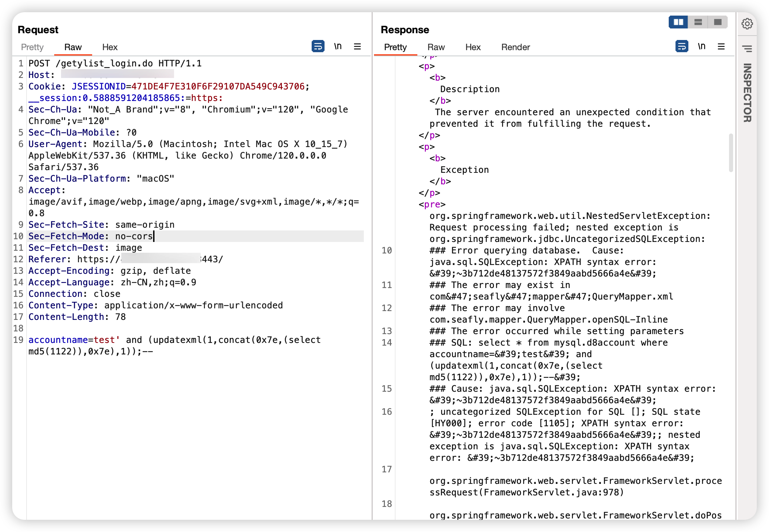Image resolution: width=769 pixels, height=532 pixels.
Task: Click the POST /getylist_login.do request line
Action: click(115, 63)
